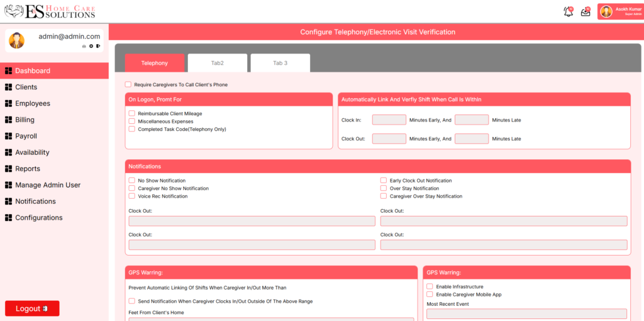Open the bell notifications icon in header
Image resolution: width=644 pixels, height=321 pixels.
[x=569, y=11]
